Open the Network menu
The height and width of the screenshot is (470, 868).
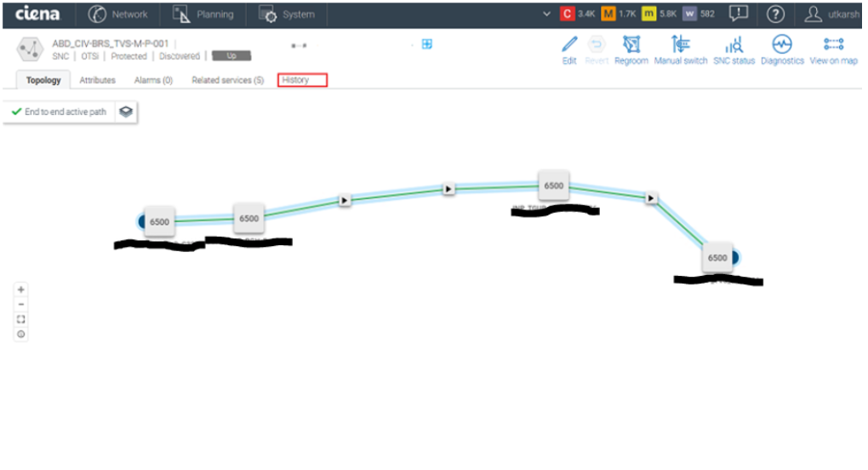coord(118,14)
